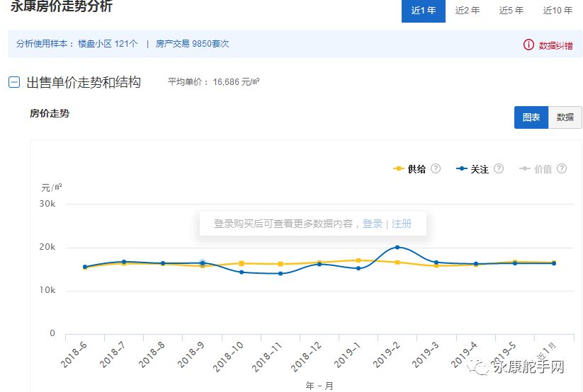Click the 关注 peak point at 2019-2
The height and width of the screenshot is (392, 583).
[397, 247]
